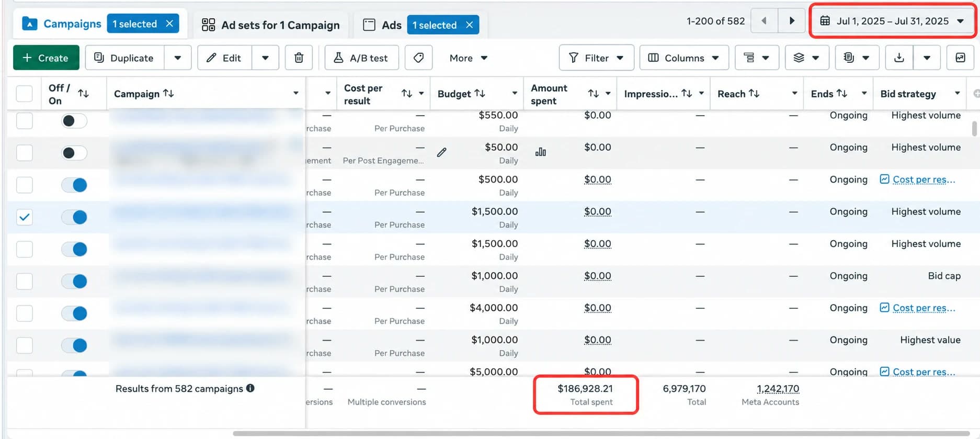Turn off the $500.00 budget campaign toggle

[74, 185]
